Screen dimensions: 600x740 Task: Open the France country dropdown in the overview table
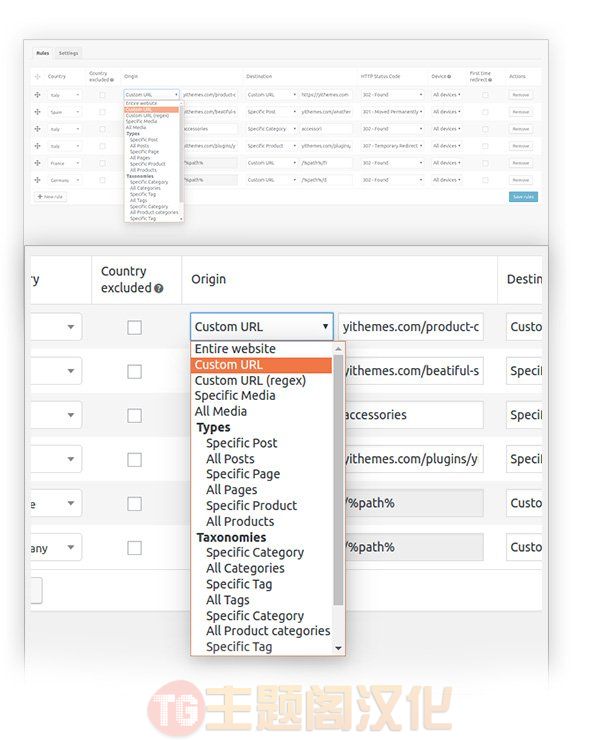[x=64, y=163]
